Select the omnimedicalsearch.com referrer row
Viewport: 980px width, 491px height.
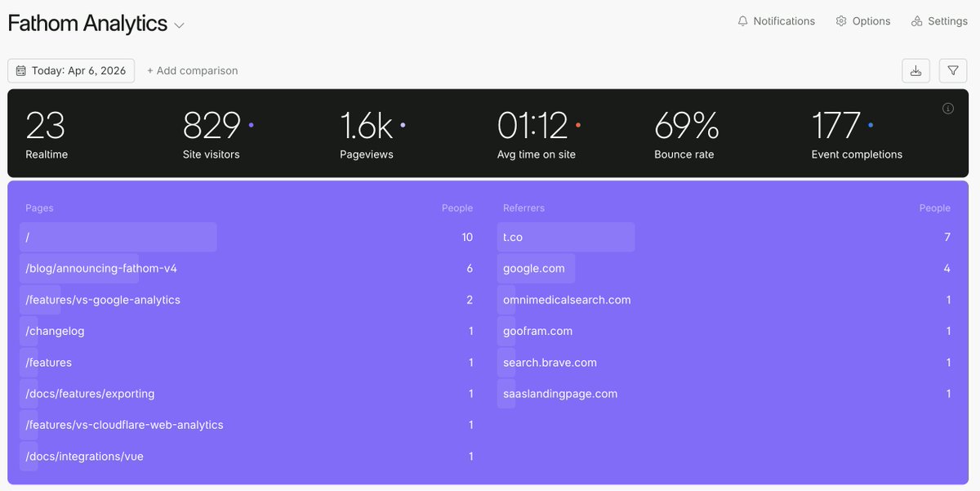(x=724, y=300)
